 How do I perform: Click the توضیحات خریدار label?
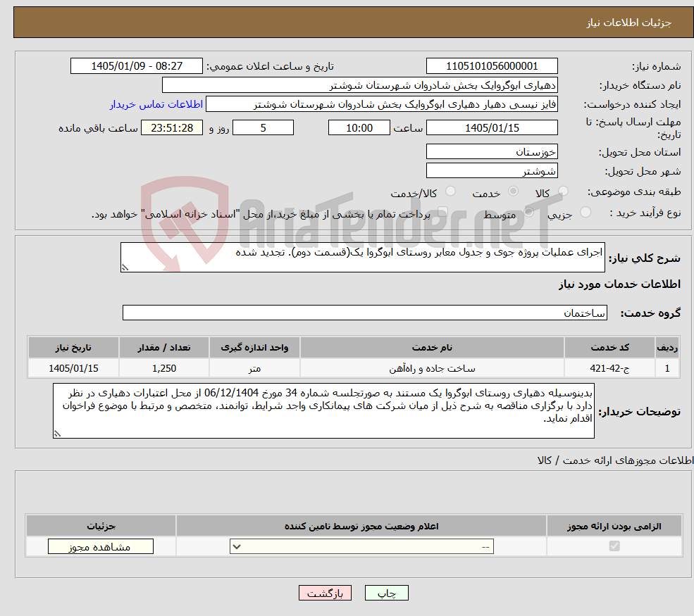point(640,412)
